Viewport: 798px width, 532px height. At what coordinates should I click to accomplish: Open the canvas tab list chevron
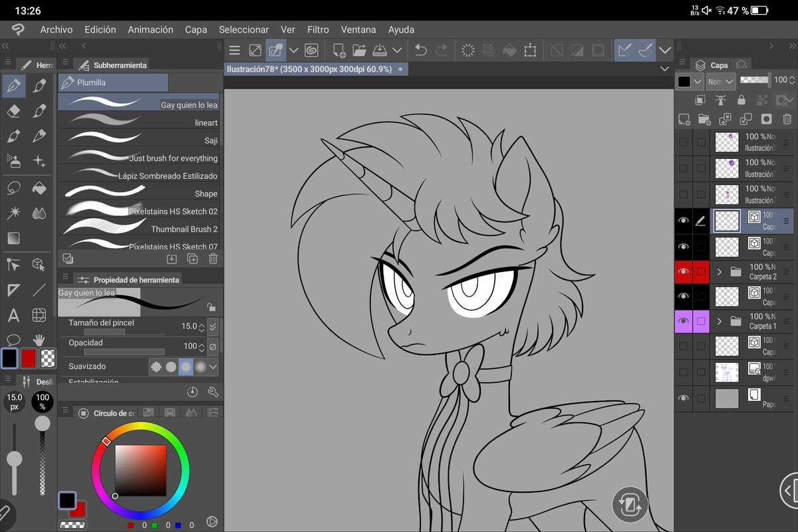[x=665, y=68]
